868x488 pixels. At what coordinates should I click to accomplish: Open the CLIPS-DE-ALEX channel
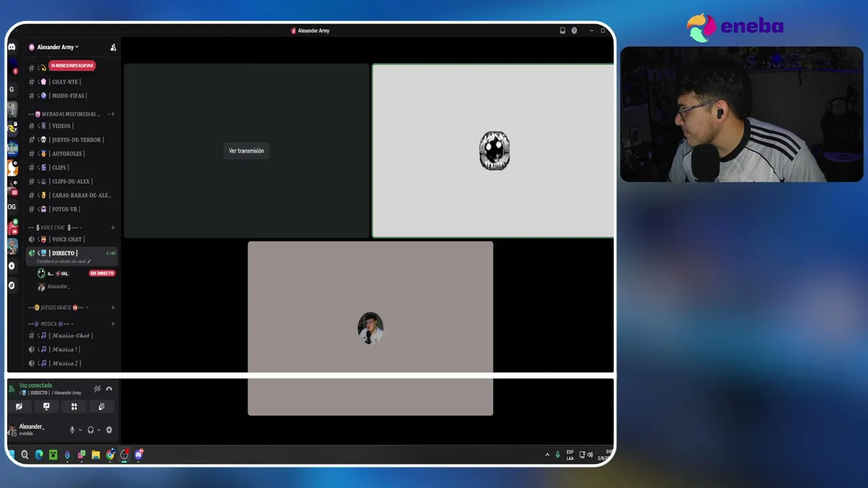(73, 182)
